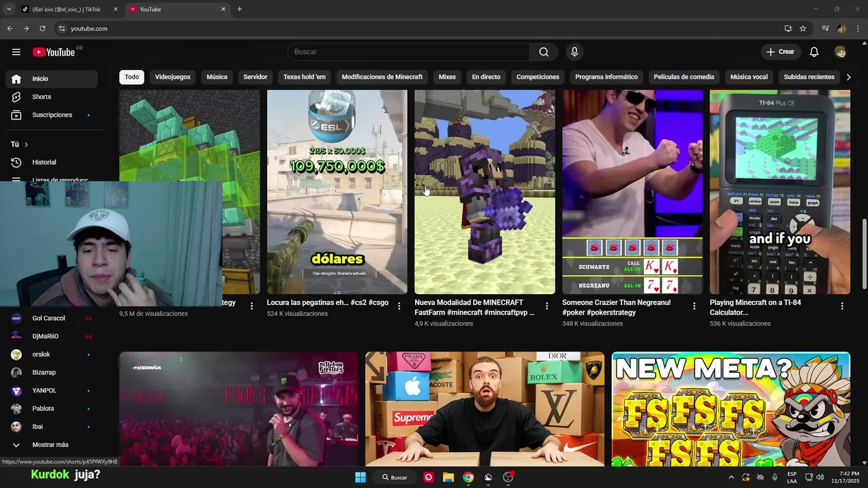The image size is (868, 488).
Task: Click Chrome icon in the taskbar
Action: pyautogui.click(x=468, y=477)
